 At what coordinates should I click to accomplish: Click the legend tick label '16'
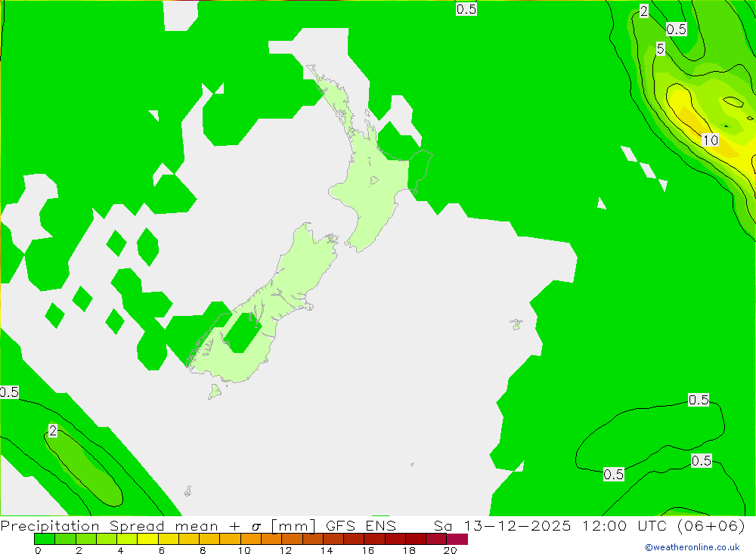[x=368, y=550]
